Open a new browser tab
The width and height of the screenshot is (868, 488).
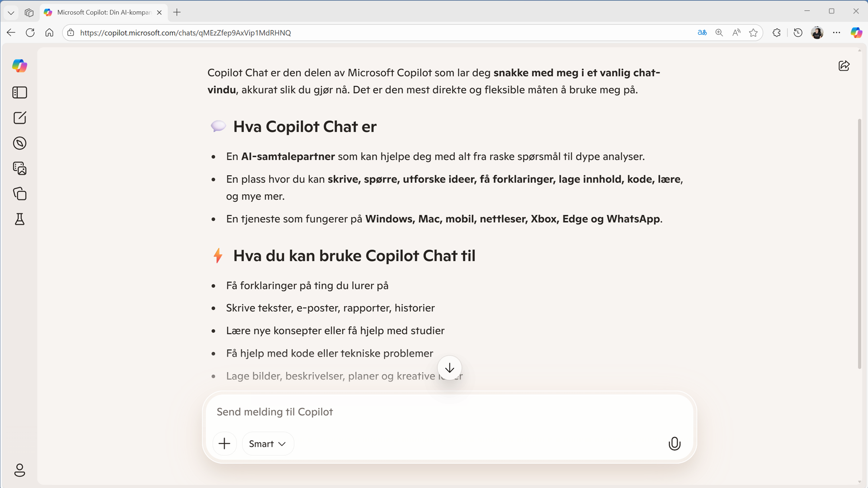tap(177, 12)
